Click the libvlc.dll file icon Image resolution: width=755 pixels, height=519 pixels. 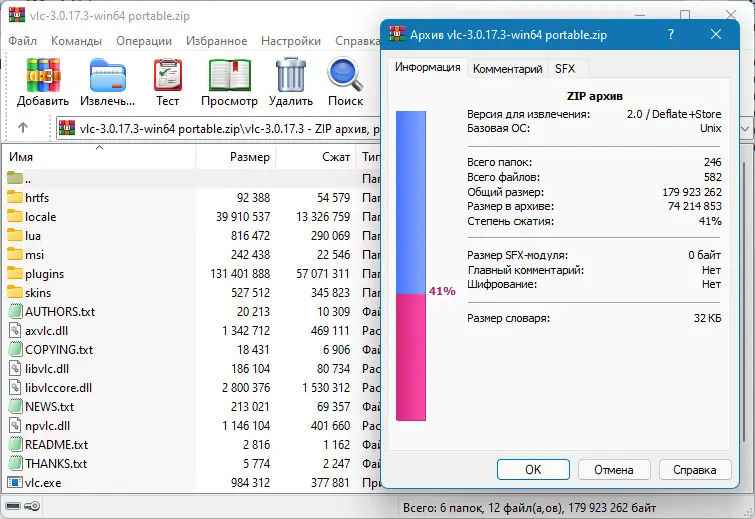(15, 368)
